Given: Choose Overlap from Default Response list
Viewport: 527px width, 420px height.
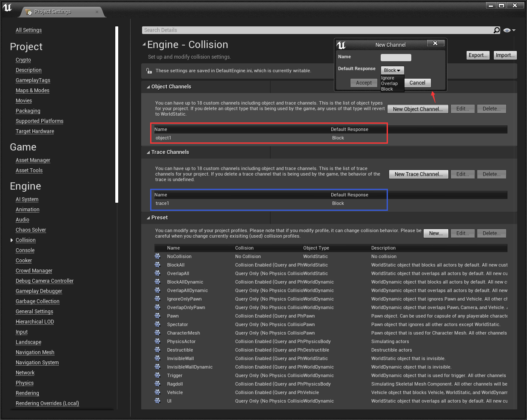Looking at the screenshot, I should [x=389, y=84].
